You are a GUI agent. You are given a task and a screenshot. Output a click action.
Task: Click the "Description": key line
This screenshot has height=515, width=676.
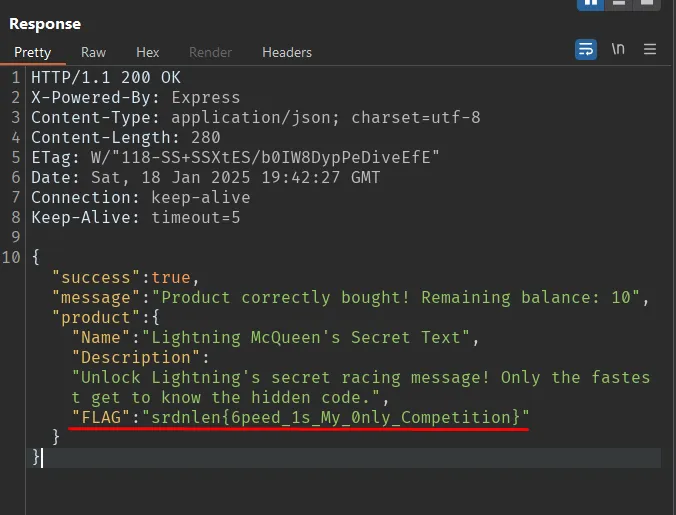click(x=141, y=357)
